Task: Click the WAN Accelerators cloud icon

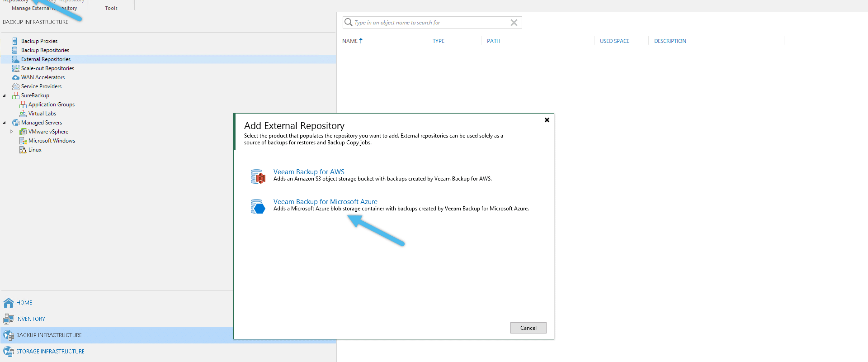Action: tap(15, 77)
